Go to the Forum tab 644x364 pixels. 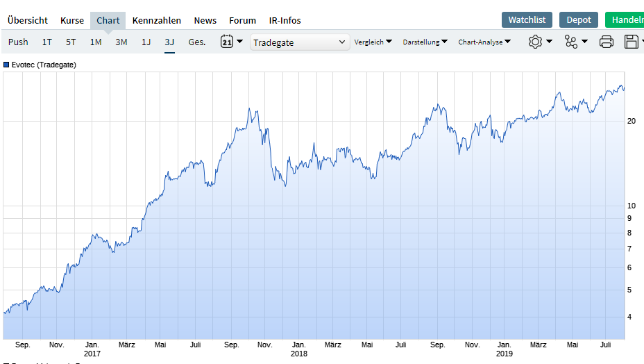pos(242,21)
